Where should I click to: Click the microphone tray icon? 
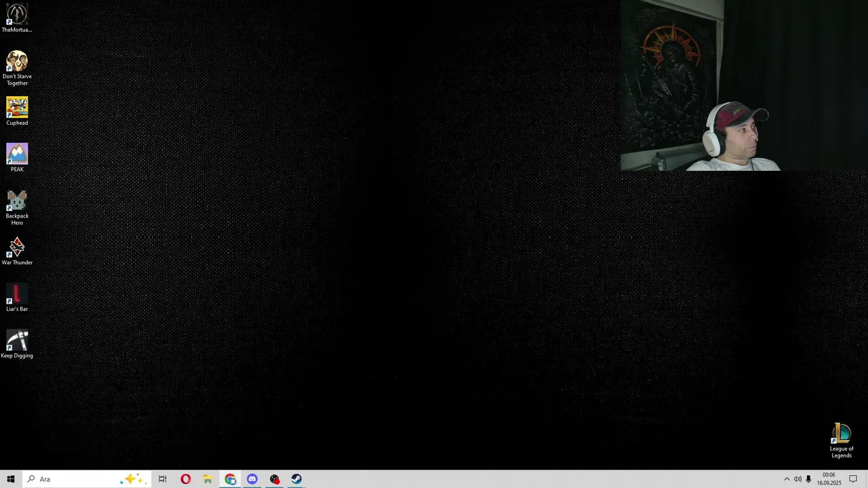(x=808, y=479)
